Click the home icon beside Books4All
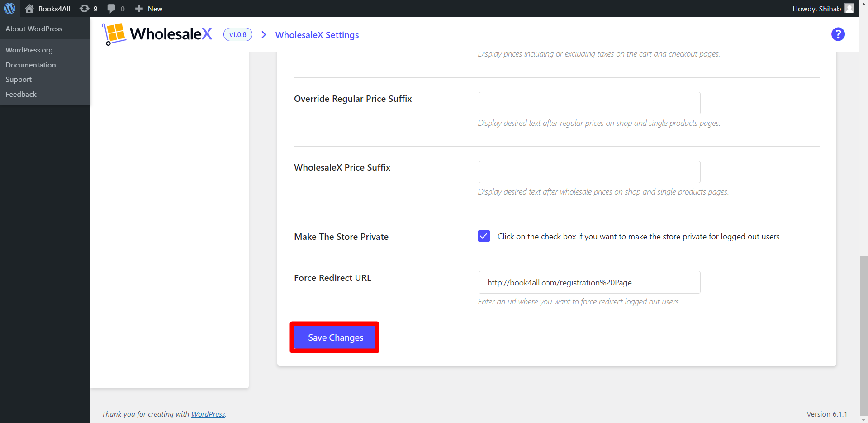868x423 pixels. 29,9
